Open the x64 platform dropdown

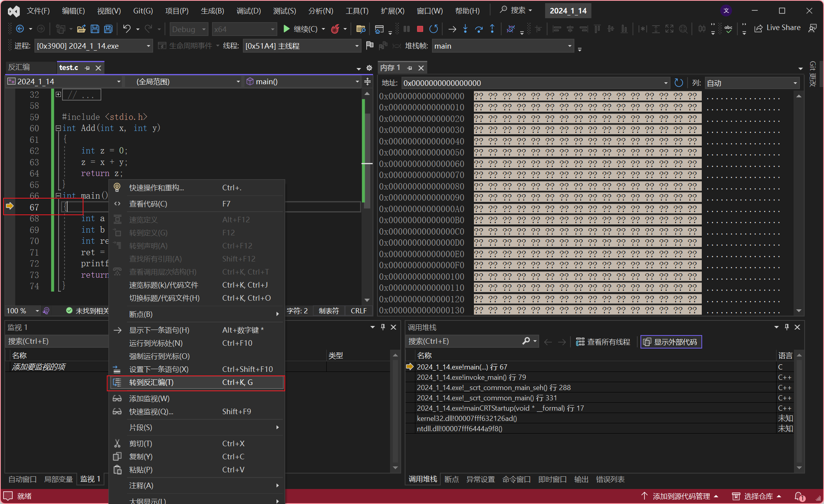point(244,29)
